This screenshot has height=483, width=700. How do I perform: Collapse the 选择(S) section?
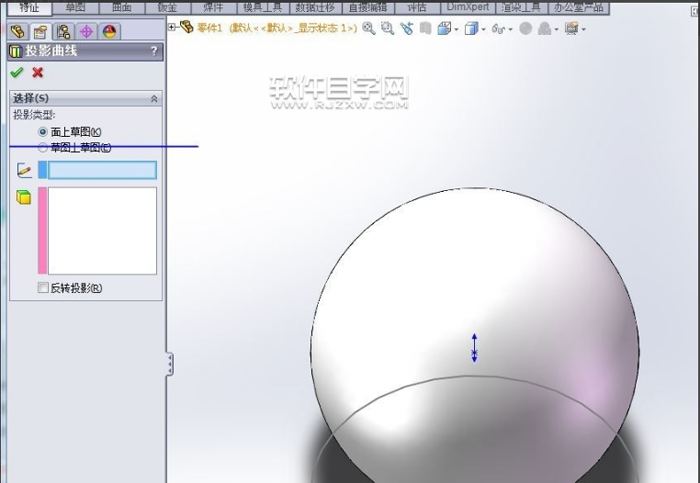click(x=154, y=99)
